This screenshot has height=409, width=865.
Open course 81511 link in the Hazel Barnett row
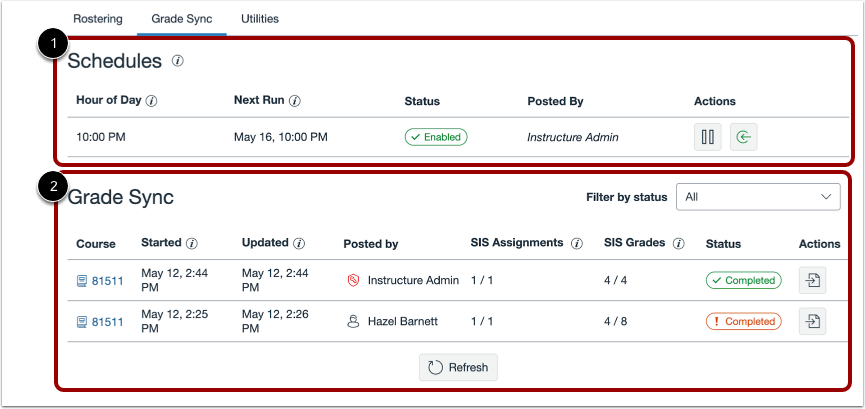100,322
